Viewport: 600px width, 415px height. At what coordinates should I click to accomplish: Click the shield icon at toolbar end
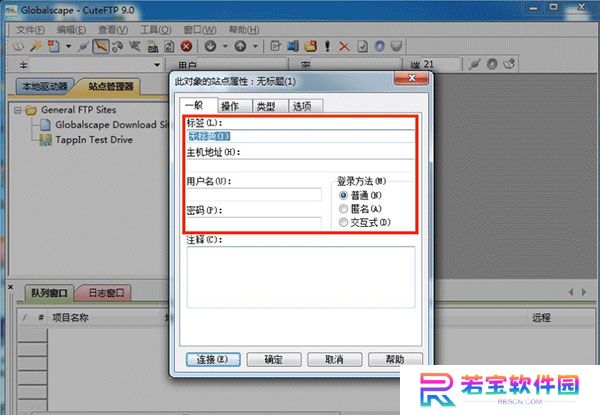click(397, 47)
